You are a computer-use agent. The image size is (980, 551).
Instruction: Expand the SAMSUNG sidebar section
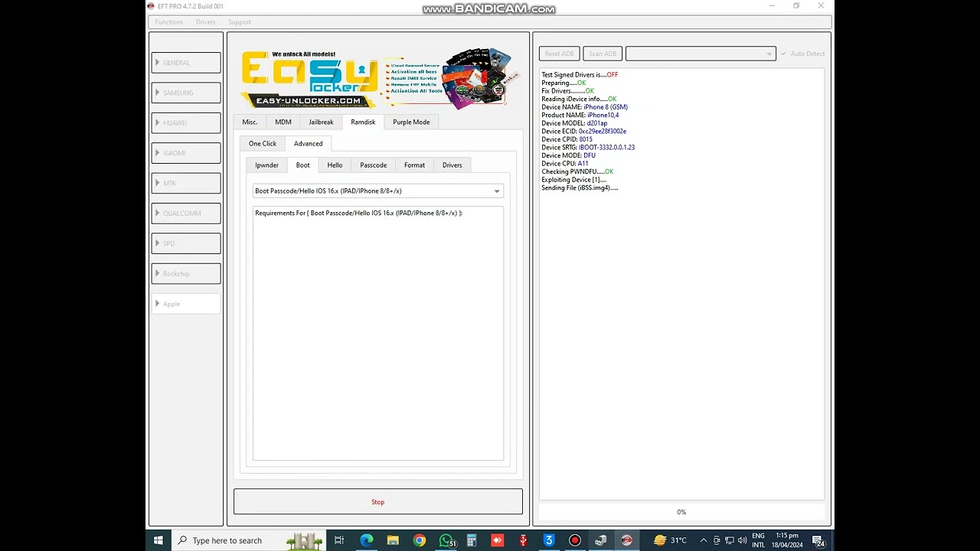tap(186, 93)
